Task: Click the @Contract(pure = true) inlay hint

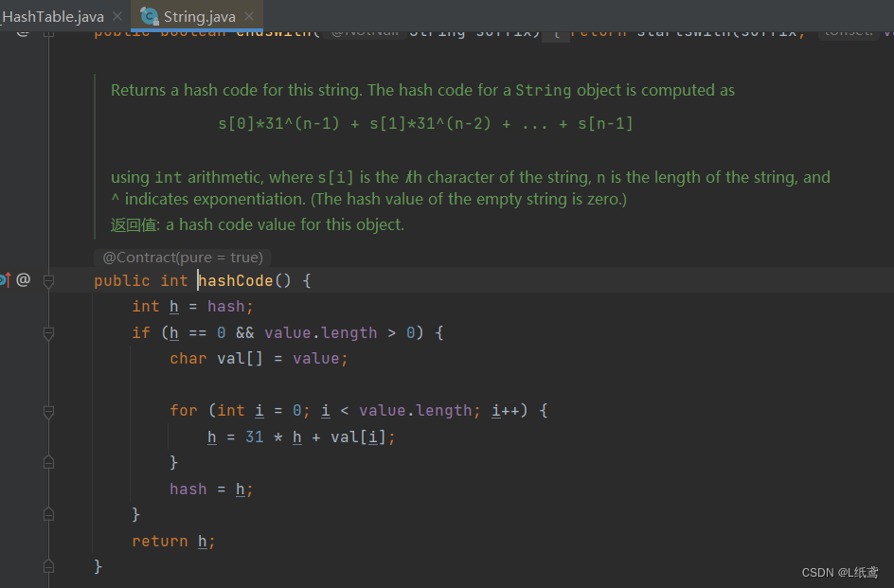Action: tap(183, 258)
